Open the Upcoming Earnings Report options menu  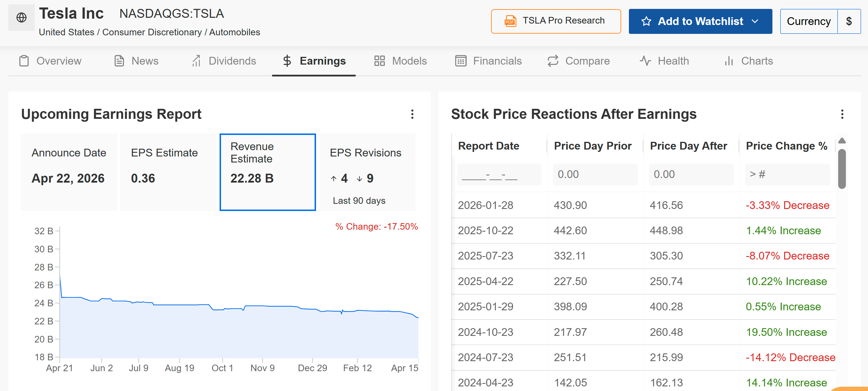[412, 115]
